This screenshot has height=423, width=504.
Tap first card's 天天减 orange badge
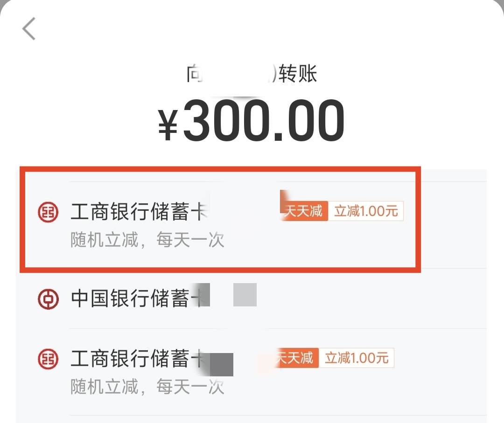(x=304, y=211)
